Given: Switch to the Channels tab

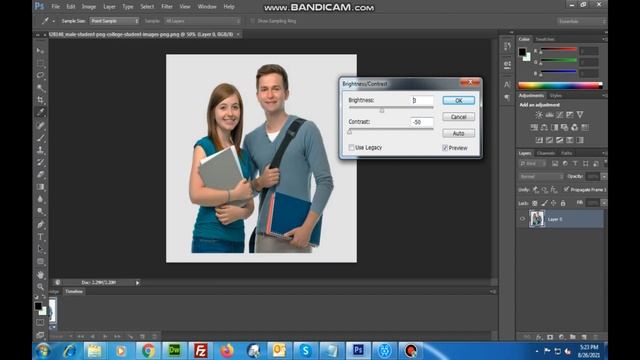Looking at the screenshot, I should click(x=546, y=153).
